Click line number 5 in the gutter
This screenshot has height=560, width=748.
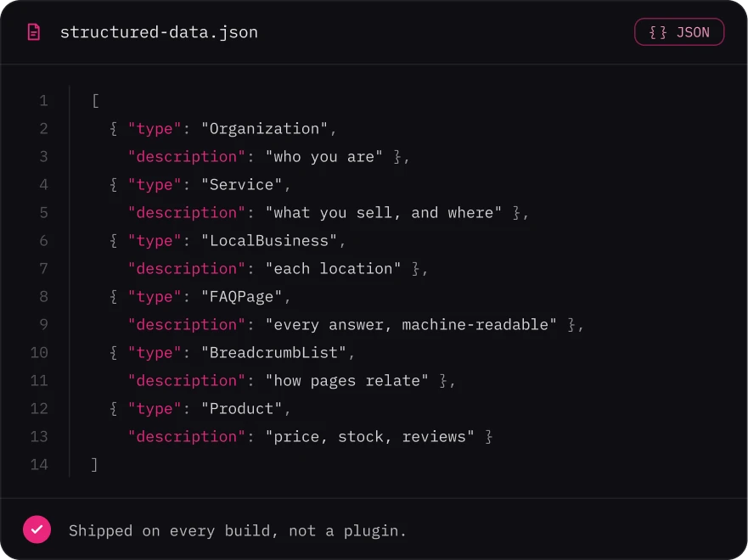click(43, 213)
